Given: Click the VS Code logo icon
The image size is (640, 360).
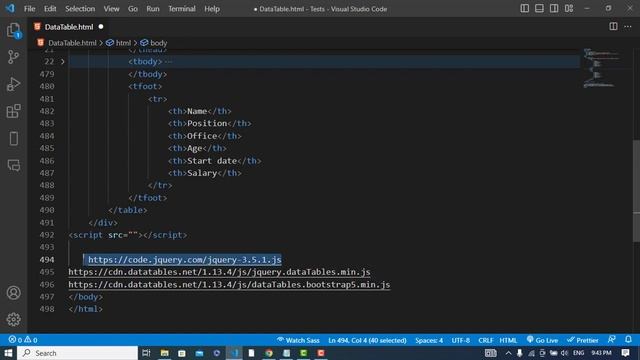Looking at the screenshot, I should coord(10,8).
